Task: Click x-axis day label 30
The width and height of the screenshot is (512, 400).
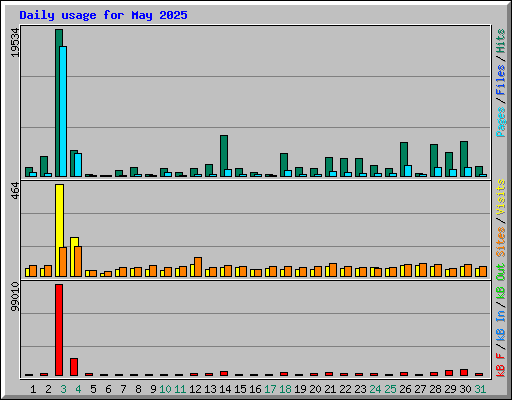Action: point(465,389)
